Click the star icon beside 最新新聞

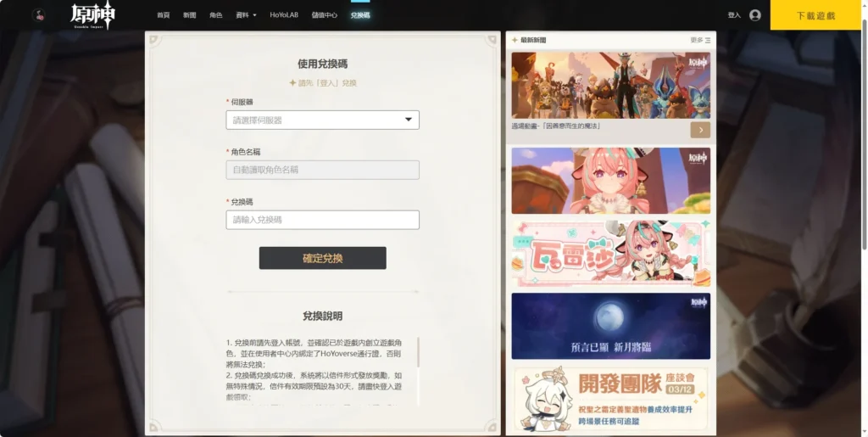515,40
